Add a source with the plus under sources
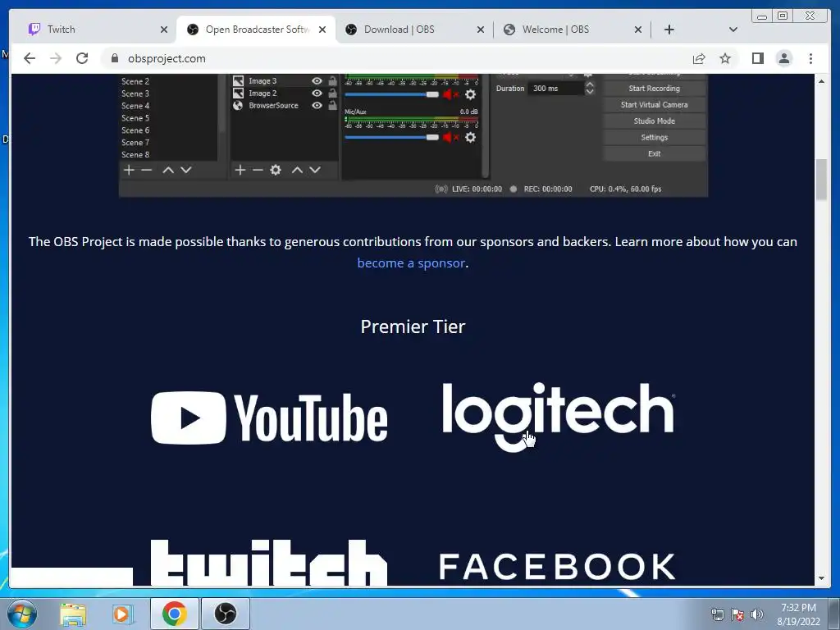840x630 pixels. 240,170
